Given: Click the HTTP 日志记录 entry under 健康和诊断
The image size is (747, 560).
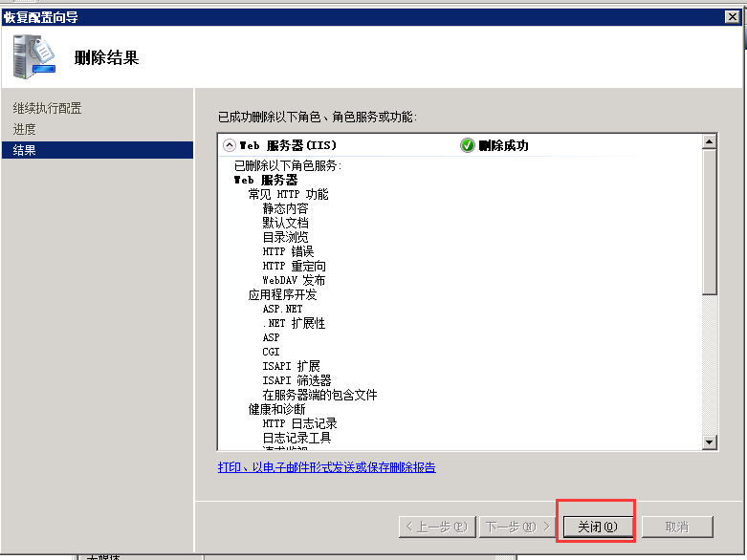Looking at the screenshot, I should pyautogui.click(x=299, y=423).
